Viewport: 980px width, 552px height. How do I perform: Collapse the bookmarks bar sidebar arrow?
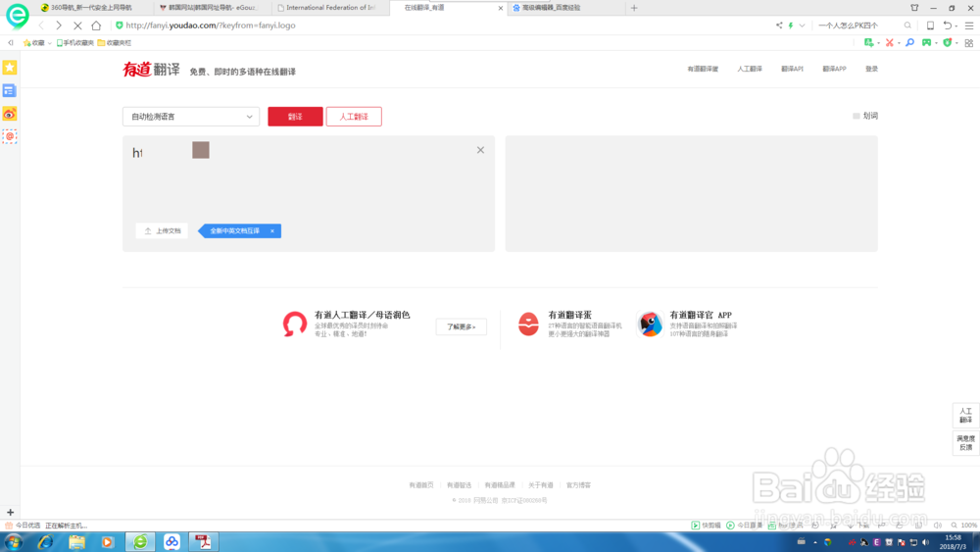pos(11,42)
